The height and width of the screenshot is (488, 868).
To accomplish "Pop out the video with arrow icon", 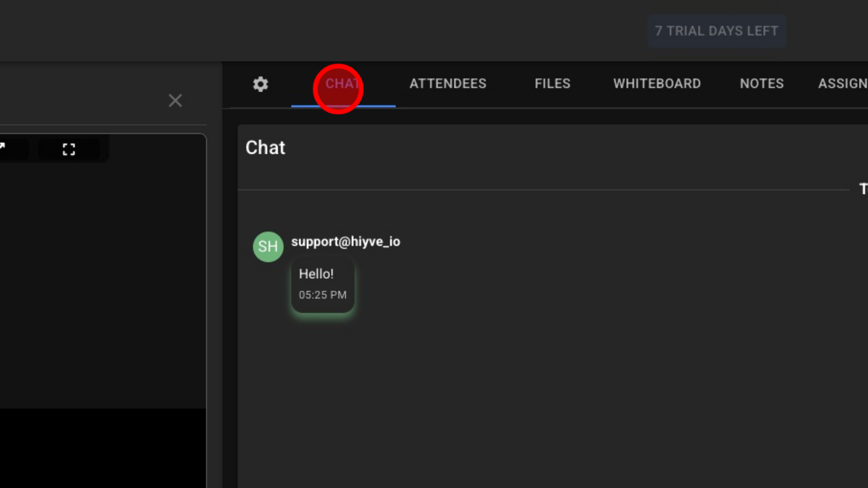I will pos(3,148).
